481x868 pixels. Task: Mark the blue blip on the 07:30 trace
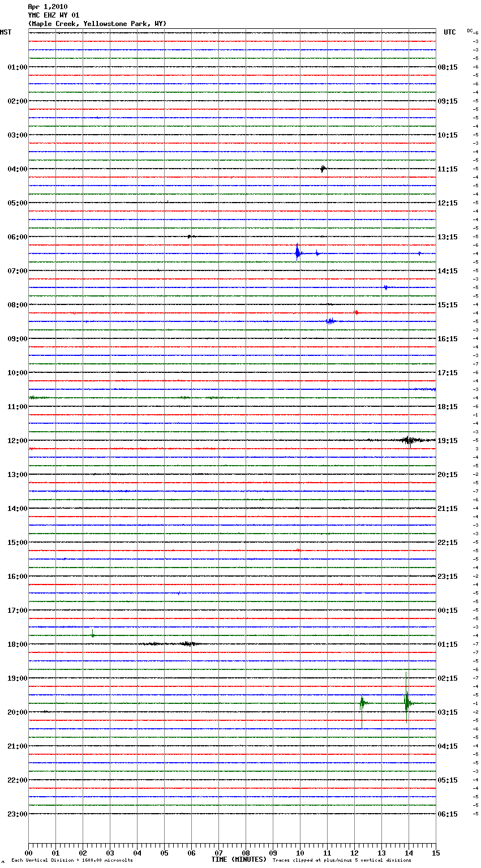[x=386, y=287]
